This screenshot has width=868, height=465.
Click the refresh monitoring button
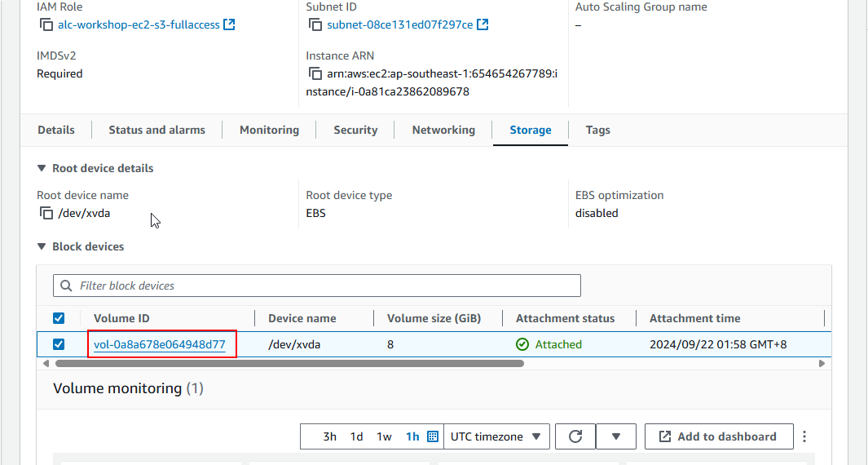575,436
